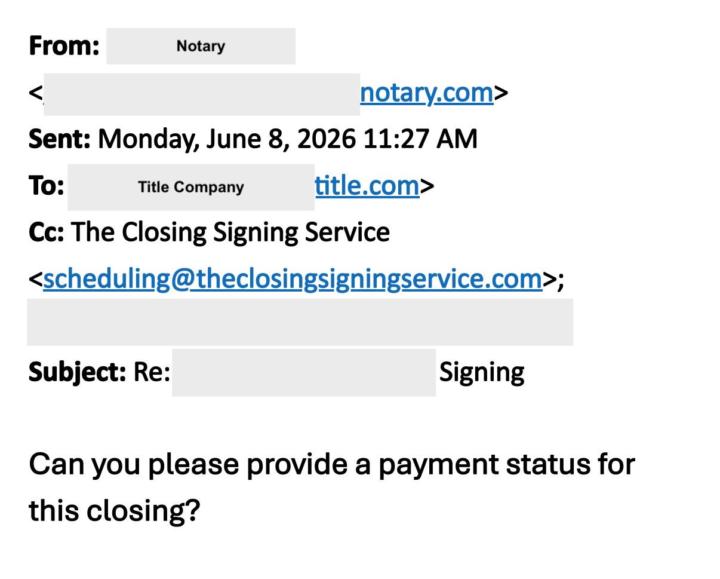
Task: Click the bold Subject: header label
Action: (77, 372)
